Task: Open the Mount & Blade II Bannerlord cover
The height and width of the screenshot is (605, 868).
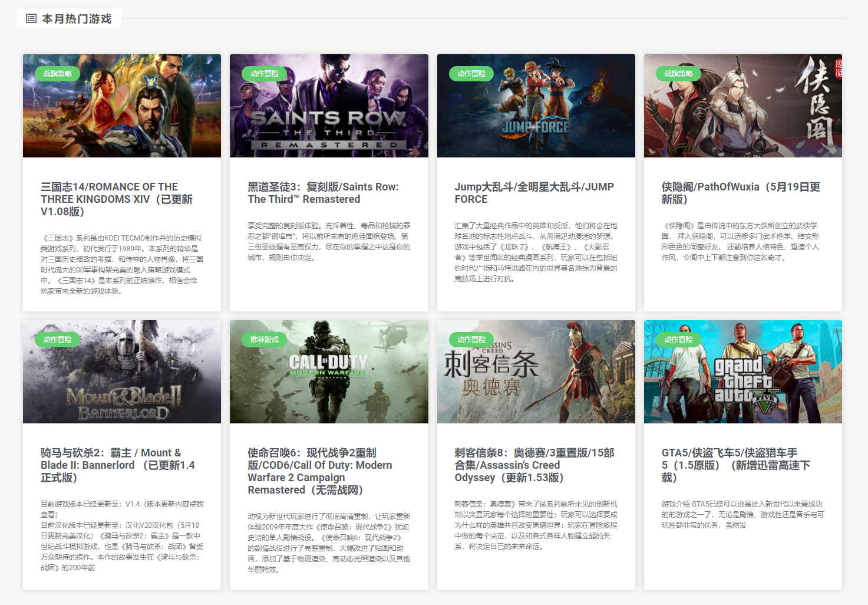Action: [x=122, y=372]
